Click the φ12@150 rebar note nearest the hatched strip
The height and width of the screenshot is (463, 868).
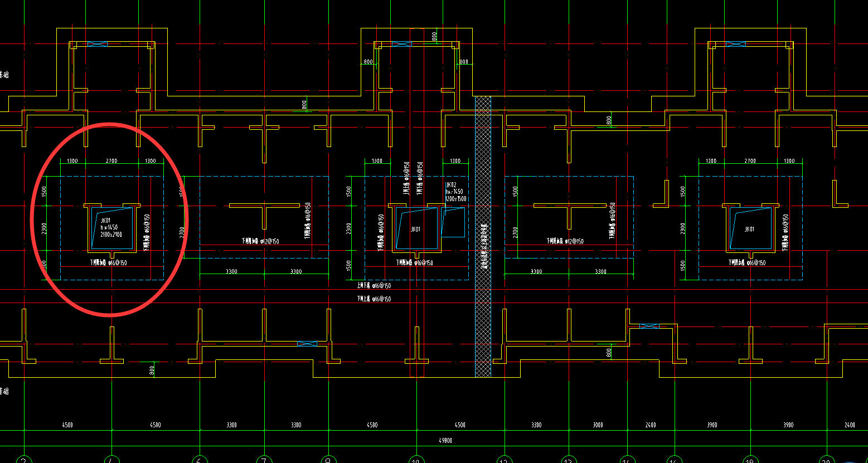coord(565,241)
